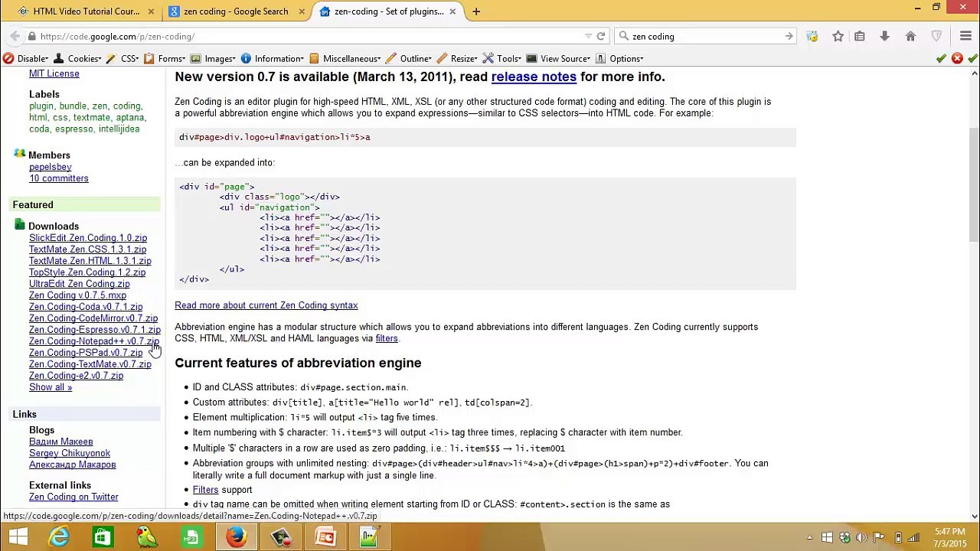This screenshot has height=551, width=980.
Task: Launch Internet Explorer from the taskbar
Action: coord(59,537)
